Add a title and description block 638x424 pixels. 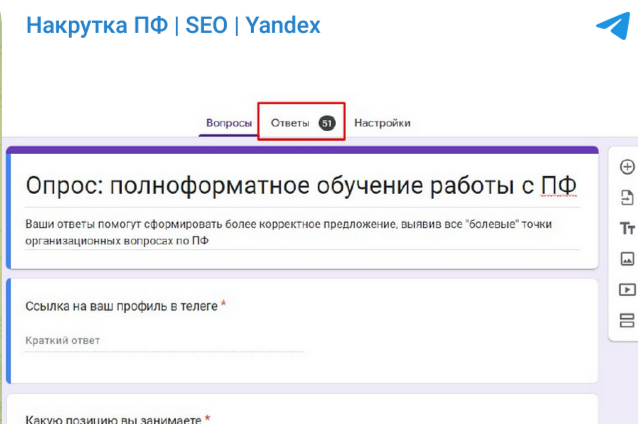tap(627, 228)
